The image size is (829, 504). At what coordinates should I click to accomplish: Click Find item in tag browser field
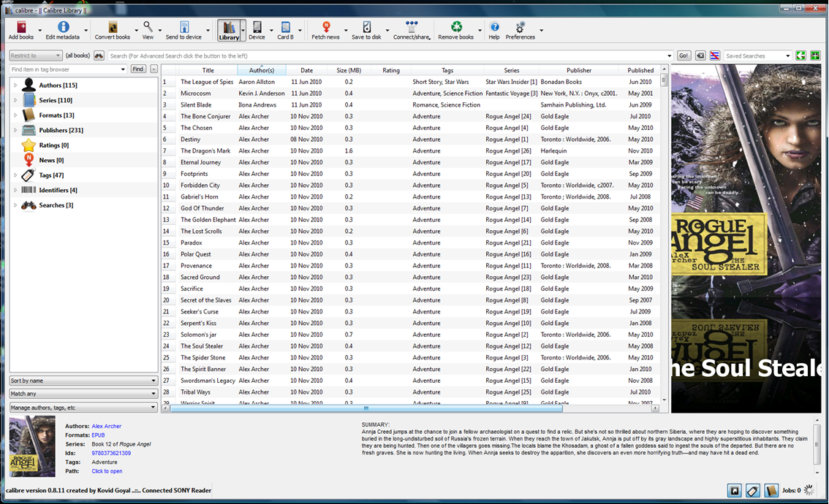click(x=68, y=69)
